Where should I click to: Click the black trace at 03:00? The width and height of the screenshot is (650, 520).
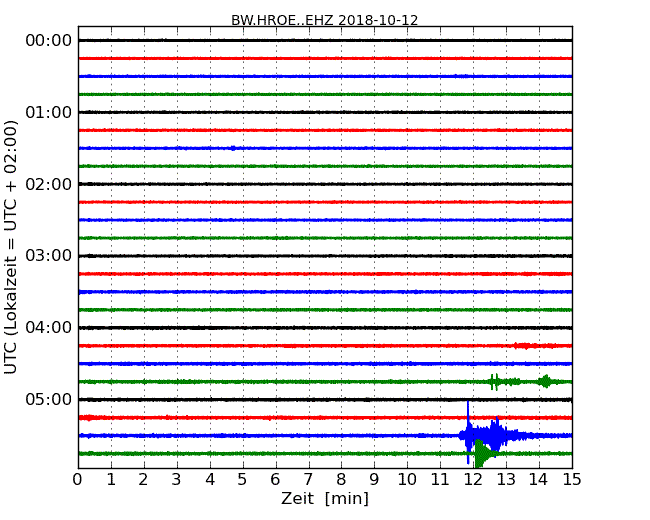[325, 256]
